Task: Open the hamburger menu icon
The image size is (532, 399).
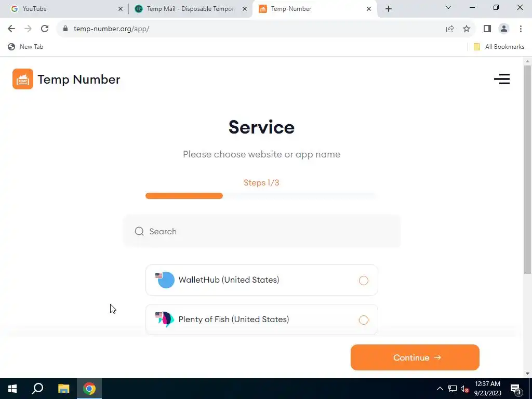Action: (x=502, y=79)
